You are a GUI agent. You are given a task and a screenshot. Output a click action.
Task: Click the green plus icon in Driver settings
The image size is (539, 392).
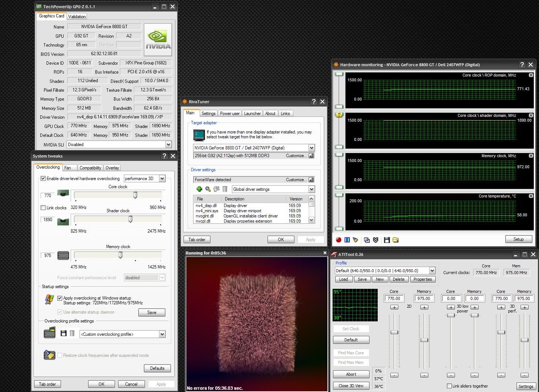[199, 189]
